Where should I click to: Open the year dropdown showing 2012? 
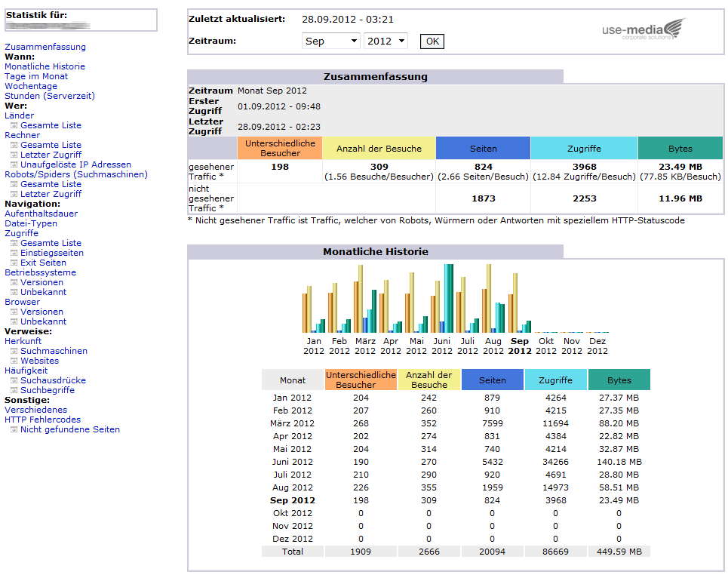[x=386, y=41]
